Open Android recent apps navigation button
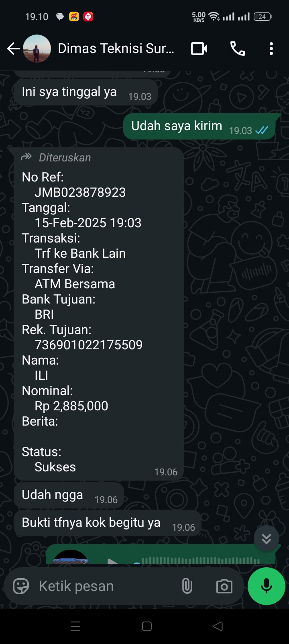289x644 pixels. [75, 626]
